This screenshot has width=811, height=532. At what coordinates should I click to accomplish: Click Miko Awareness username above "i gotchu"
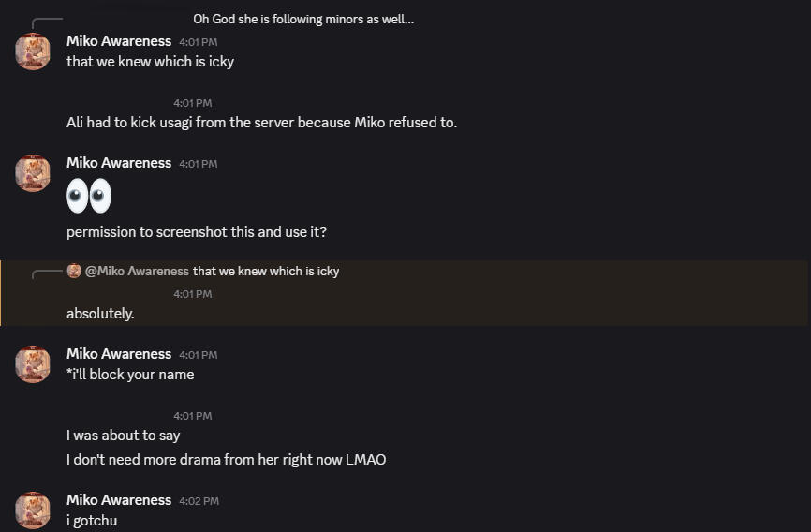point(119,500)
